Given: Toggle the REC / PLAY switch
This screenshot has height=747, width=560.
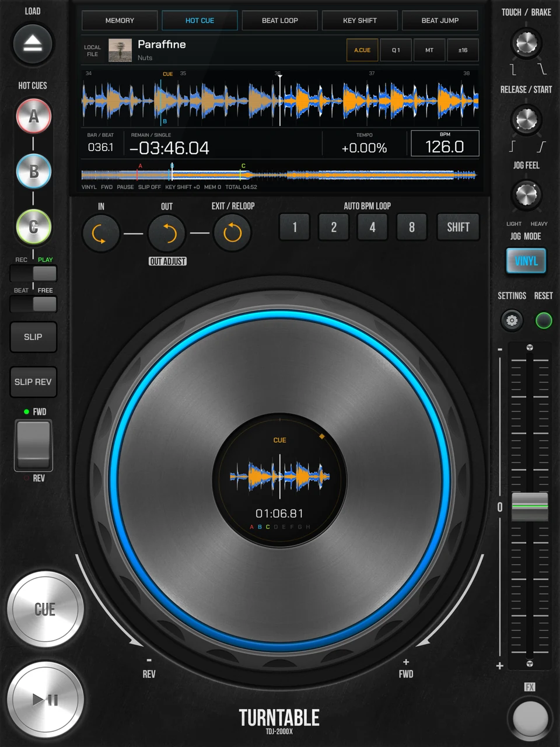Looking at the screenshot, I should point(33,273).
